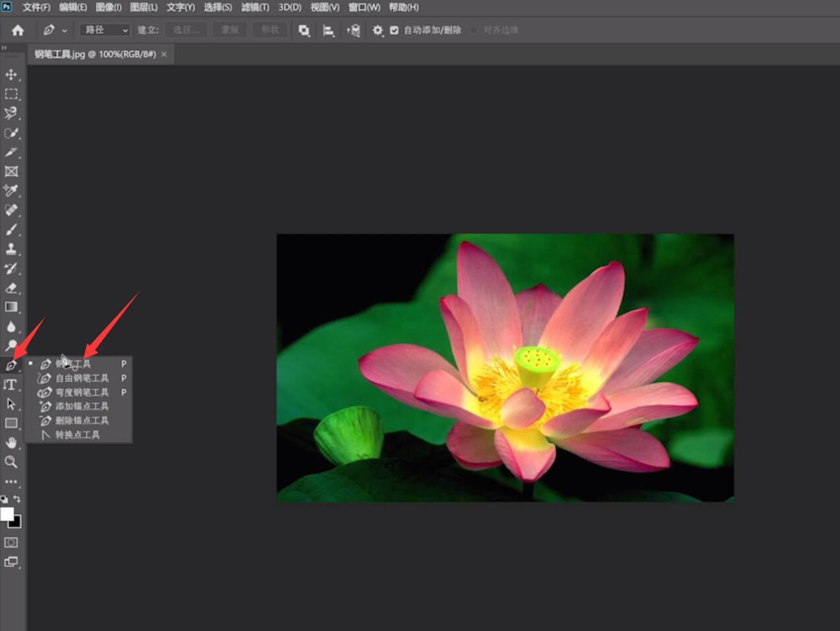Select the History Brush tool
Viewport: 840px width, 631px height.
click(11, 268)
